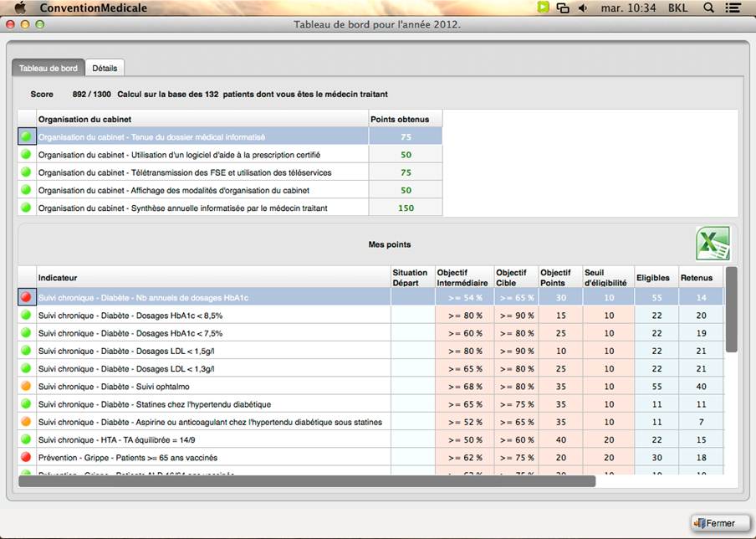Viewport: 756px width, 539px height.
Task: Click the Fermer button
Action: pos(720,523)
